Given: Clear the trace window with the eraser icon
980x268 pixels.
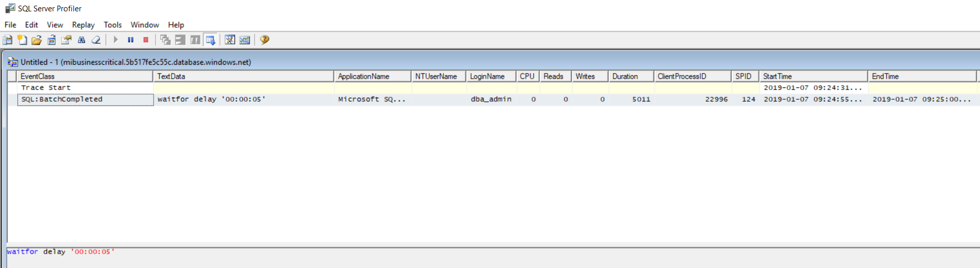Looking at the screenshot, I should click(x=96, y=40).
